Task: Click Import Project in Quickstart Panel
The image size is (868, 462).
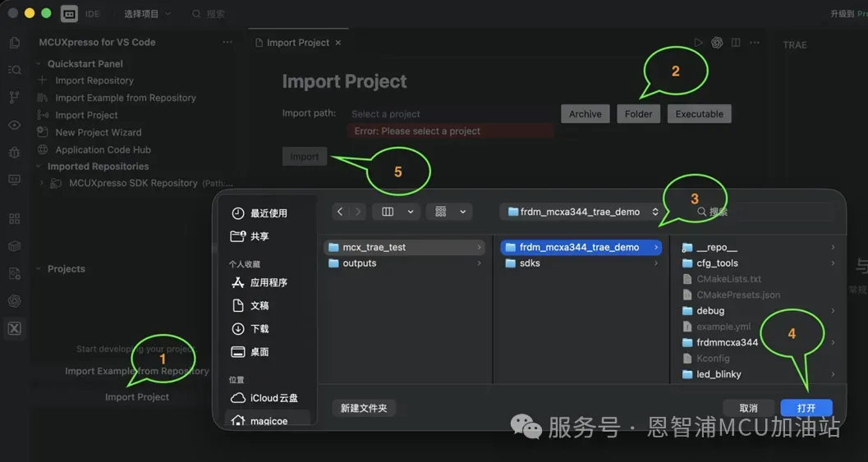Action: point(86,115)
